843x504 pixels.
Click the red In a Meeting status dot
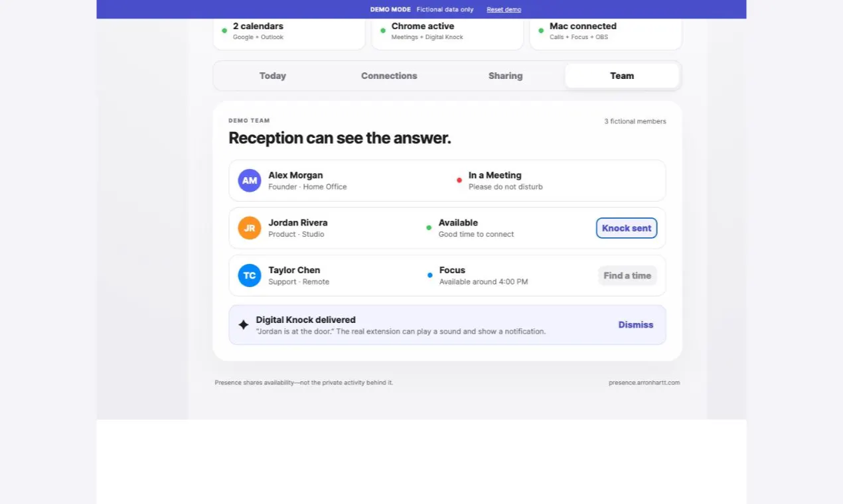459,180
